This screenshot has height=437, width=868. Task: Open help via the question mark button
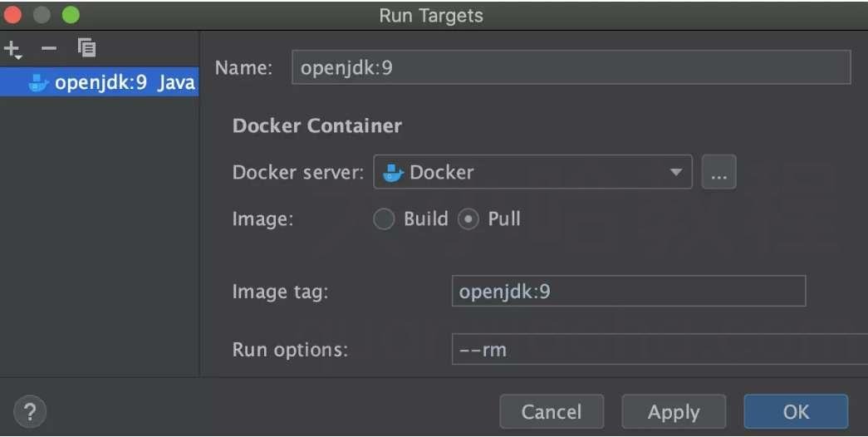click(30, 411)
